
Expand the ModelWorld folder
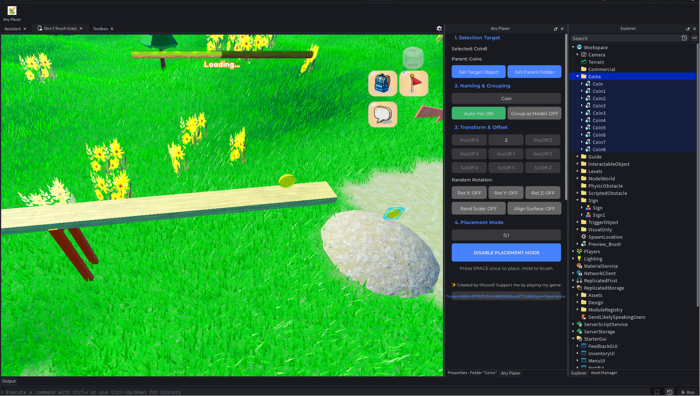click(x=578, y=179)
